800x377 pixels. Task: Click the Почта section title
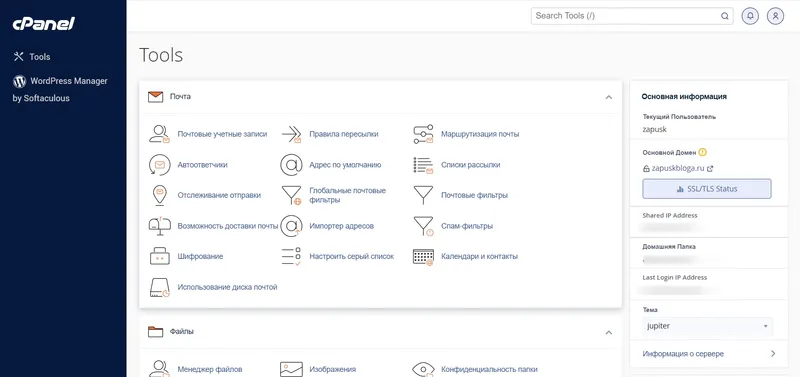click(180, 96)
